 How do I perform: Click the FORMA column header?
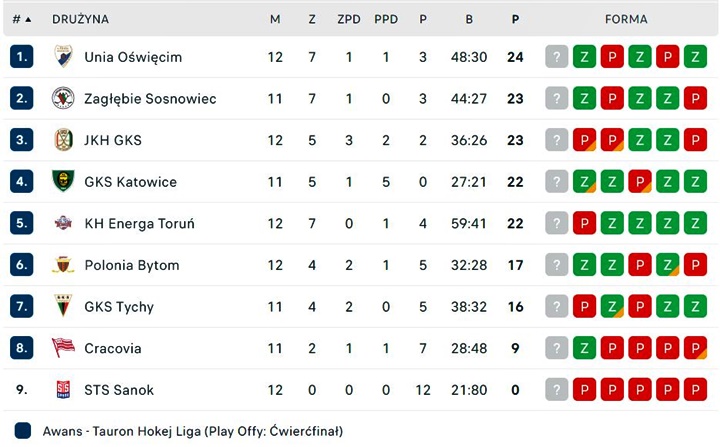(626, 19)
